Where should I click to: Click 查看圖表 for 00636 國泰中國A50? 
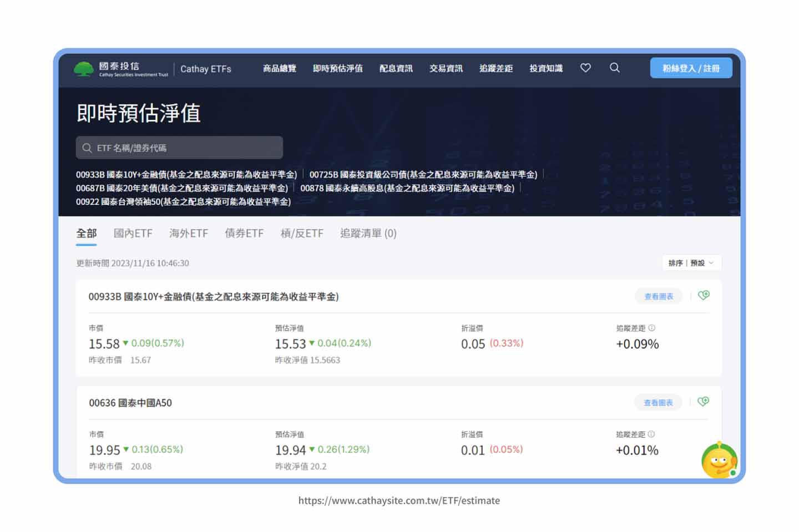pyautogui.click(x=658, y=403)
